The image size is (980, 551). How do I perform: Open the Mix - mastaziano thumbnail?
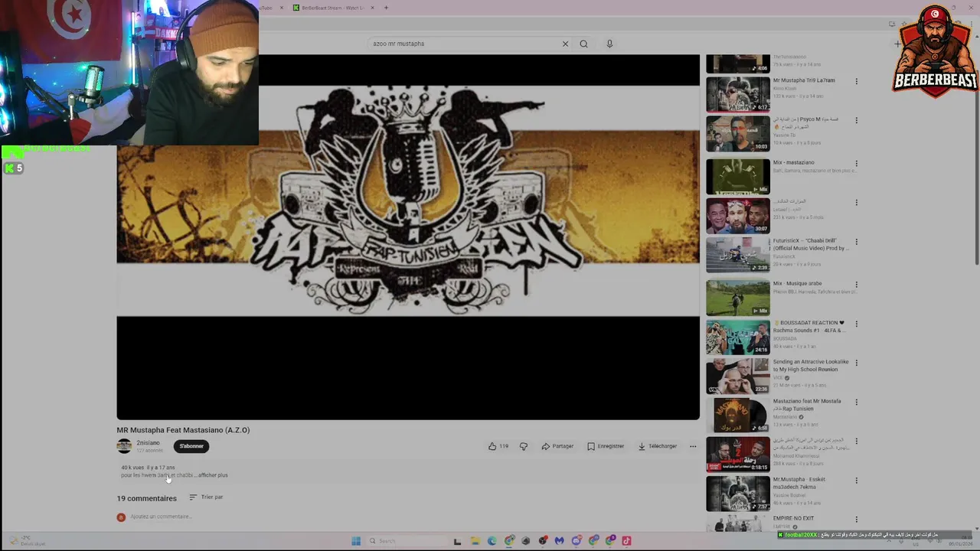(738, 176)
